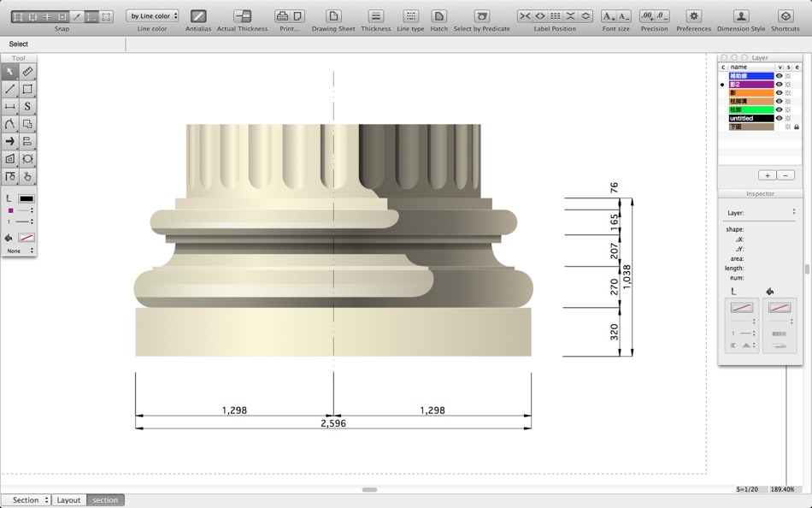The width and height of the screenshot is (812, 508).
Task: Open Inspector line-end arrow style dropdown
Action: 742,346
